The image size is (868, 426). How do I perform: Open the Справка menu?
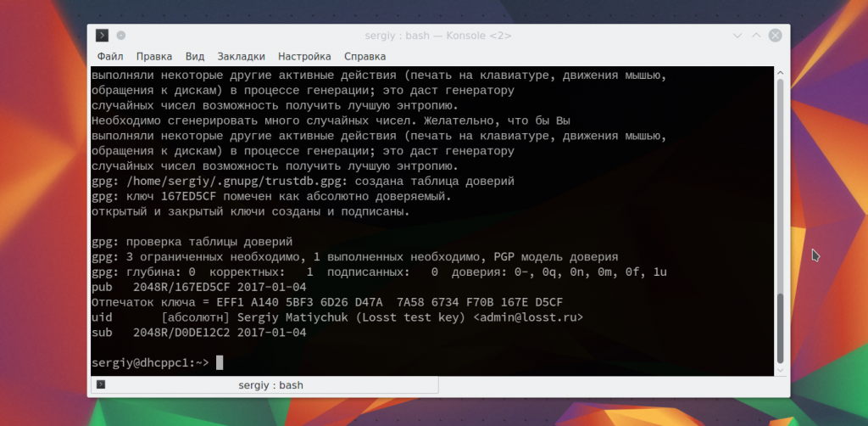pyautogui.click(x=364, y=57)
